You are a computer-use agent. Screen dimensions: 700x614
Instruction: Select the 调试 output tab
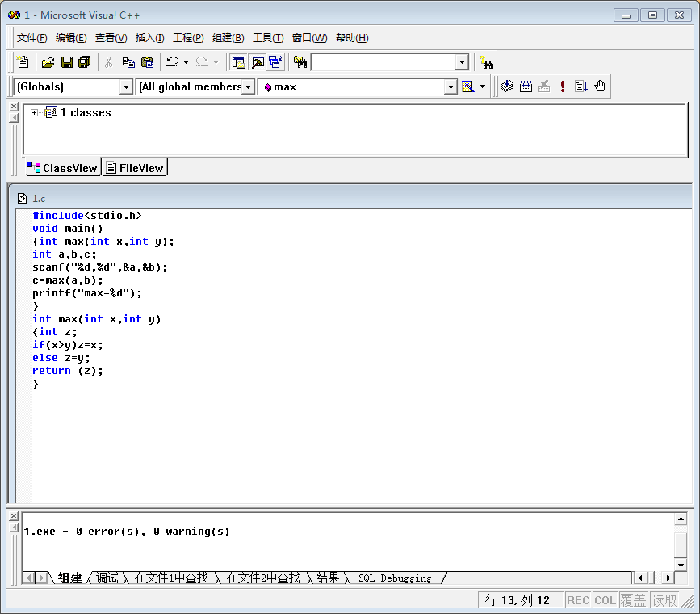tap(107, 578)
